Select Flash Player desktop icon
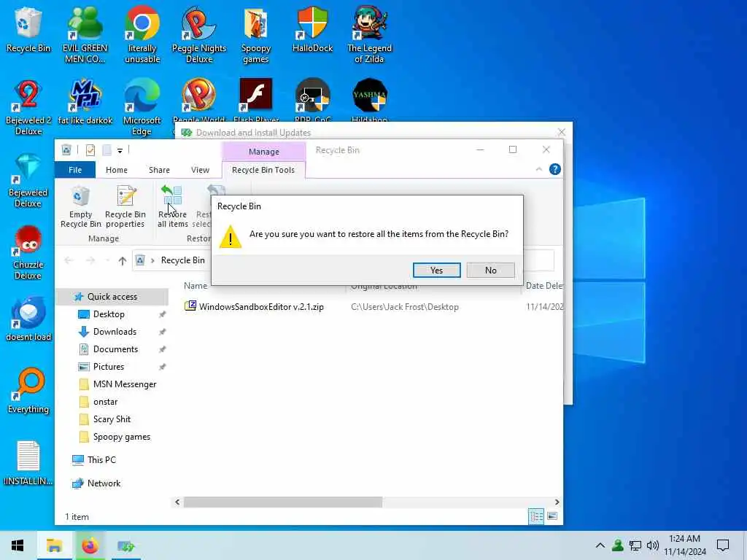Viewport: 747px width, 560px height. (x=256, y=100)
